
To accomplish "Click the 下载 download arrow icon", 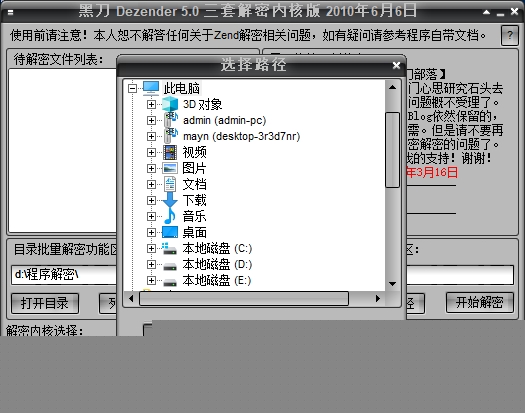I will pyautogui.click(x=170, y=200).
